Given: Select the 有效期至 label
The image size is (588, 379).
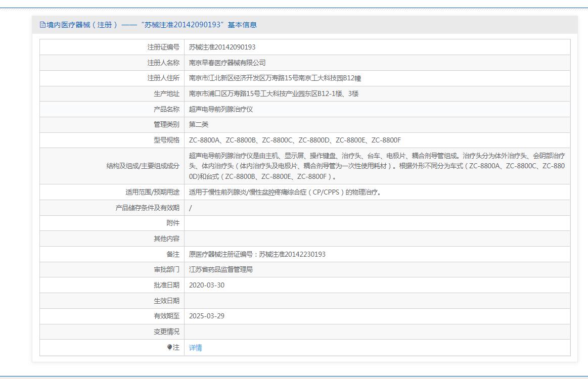Looking at the screenshot, I should click(166, 316).
